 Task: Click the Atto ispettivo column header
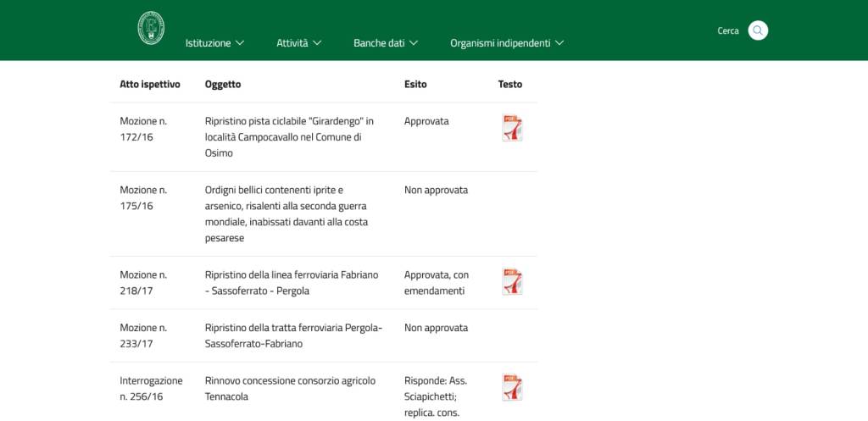point(150,84)
